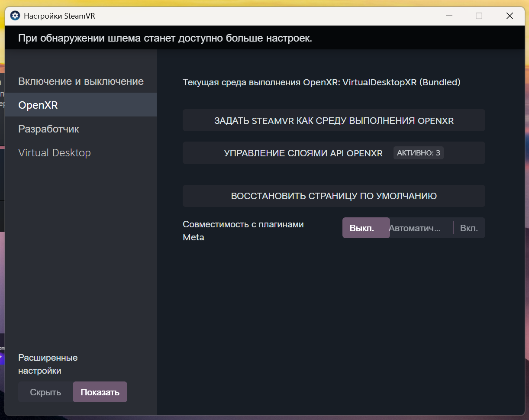Click the Настройки SteamVR window title
Viewport: 529px width, 420px height.
point(59,16)
